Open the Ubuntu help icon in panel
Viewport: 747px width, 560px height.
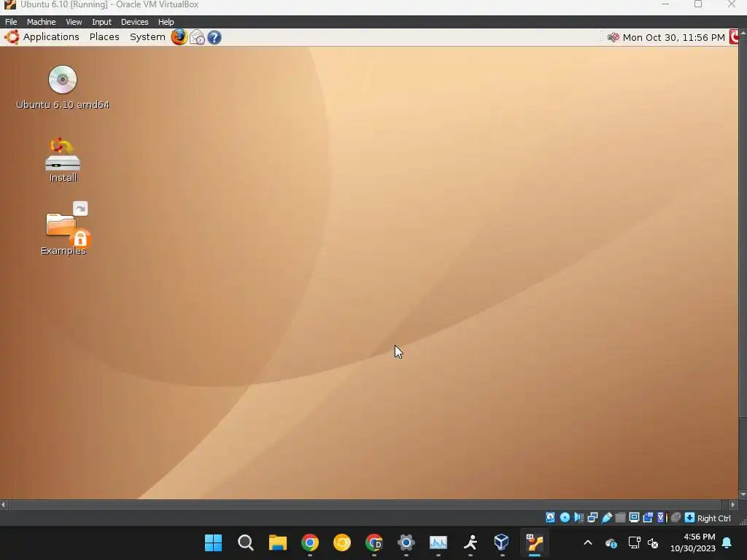click(x=214, y=37)
